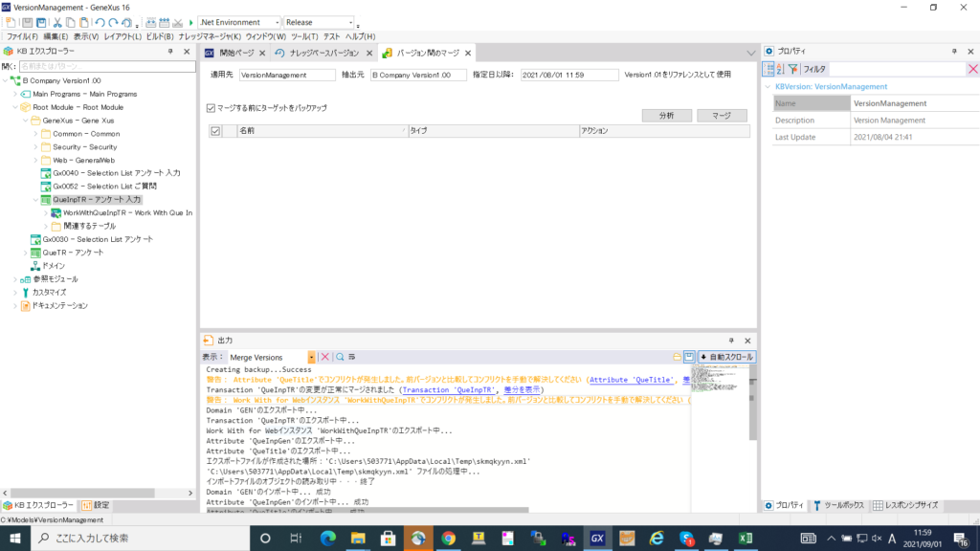Open the ビルド(B) menu
The image size is (980, 551).
[160, 37]
